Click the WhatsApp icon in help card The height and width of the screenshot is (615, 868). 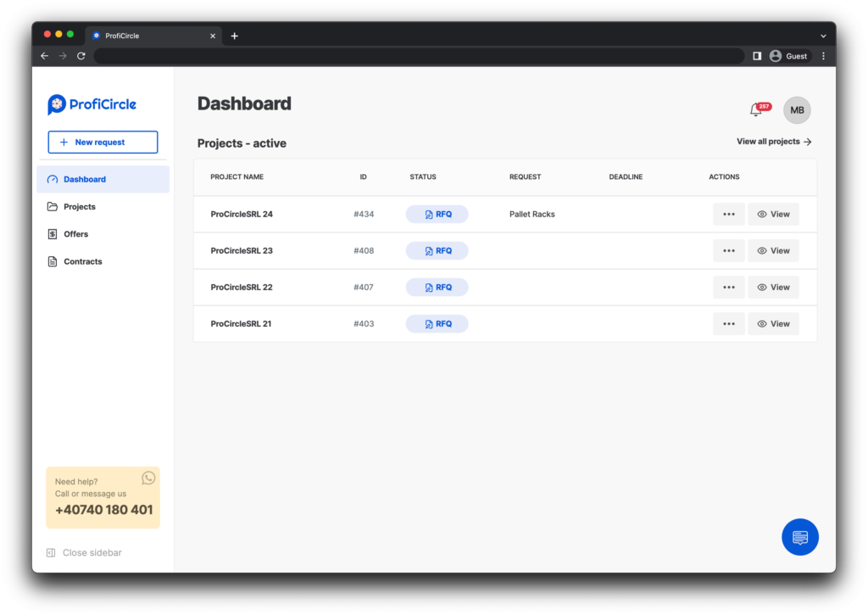(148, 478)
